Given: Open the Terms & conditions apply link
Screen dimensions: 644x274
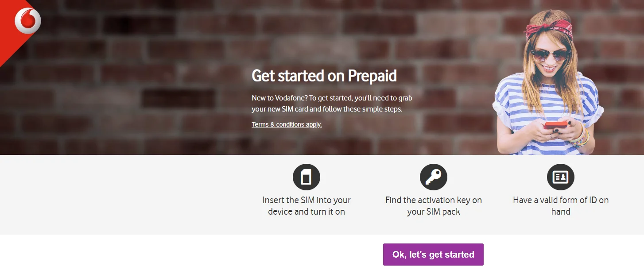Looking at the screenshot, I should 287,124.
